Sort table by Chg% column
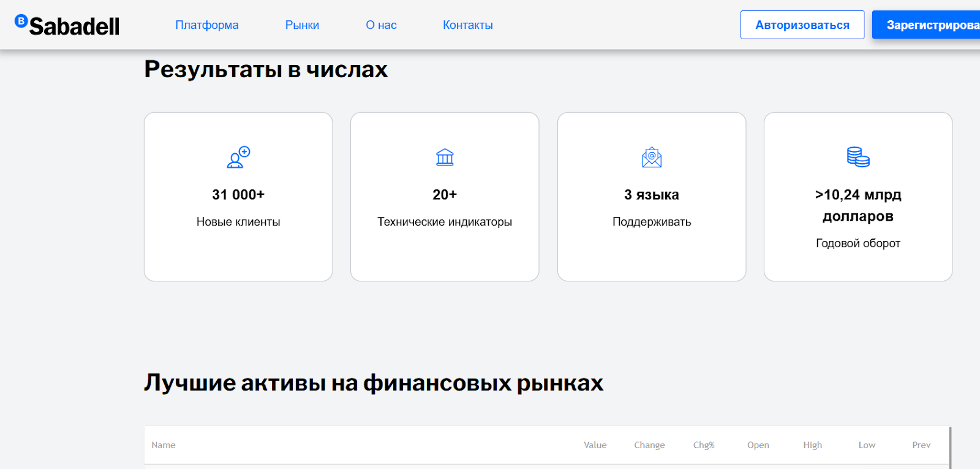 coord(704,445)
